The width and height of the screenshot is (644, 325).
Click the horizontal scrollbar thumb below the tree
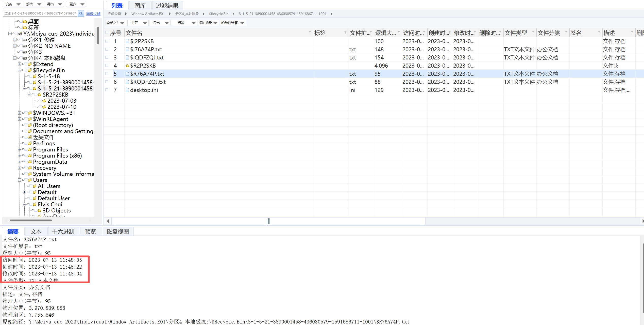tap(30, 220)
